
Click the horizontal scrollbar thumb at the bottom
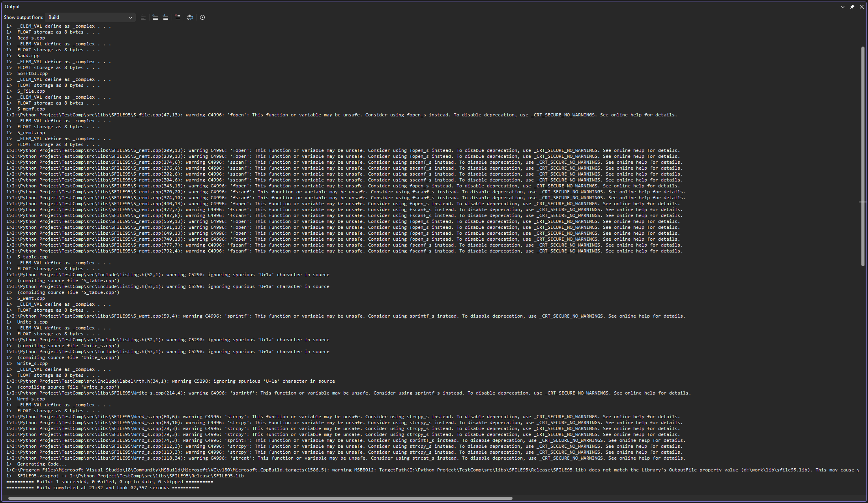click(260, 498)
